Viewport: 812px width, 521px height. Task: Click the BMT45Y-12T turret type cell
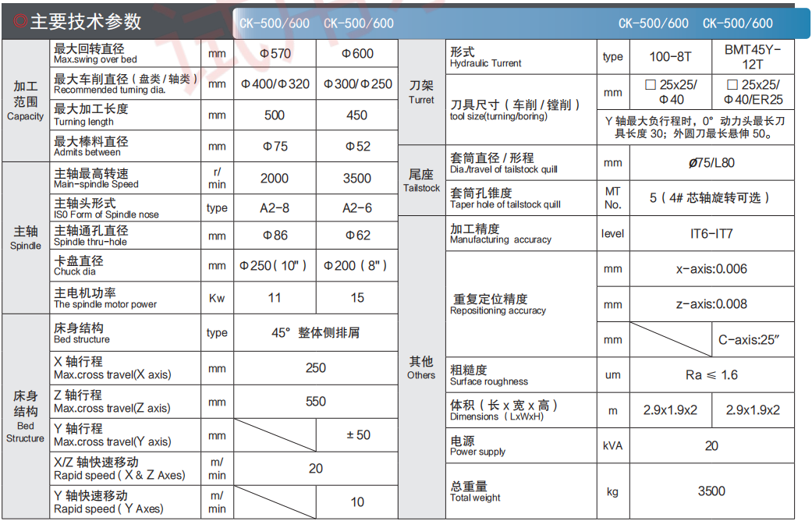tap(753, 56)
